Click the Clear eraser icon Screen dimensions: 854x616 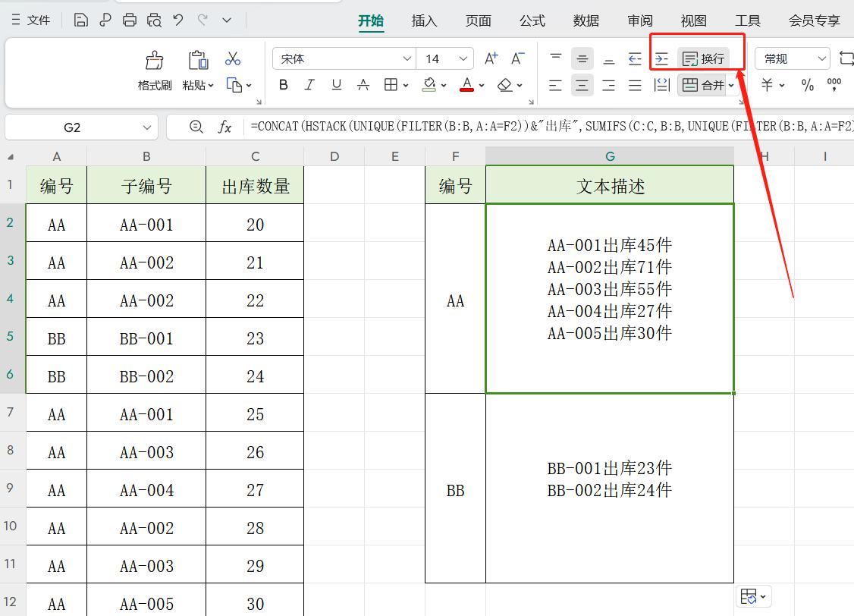pyautogui.click(x=505, y=84)
